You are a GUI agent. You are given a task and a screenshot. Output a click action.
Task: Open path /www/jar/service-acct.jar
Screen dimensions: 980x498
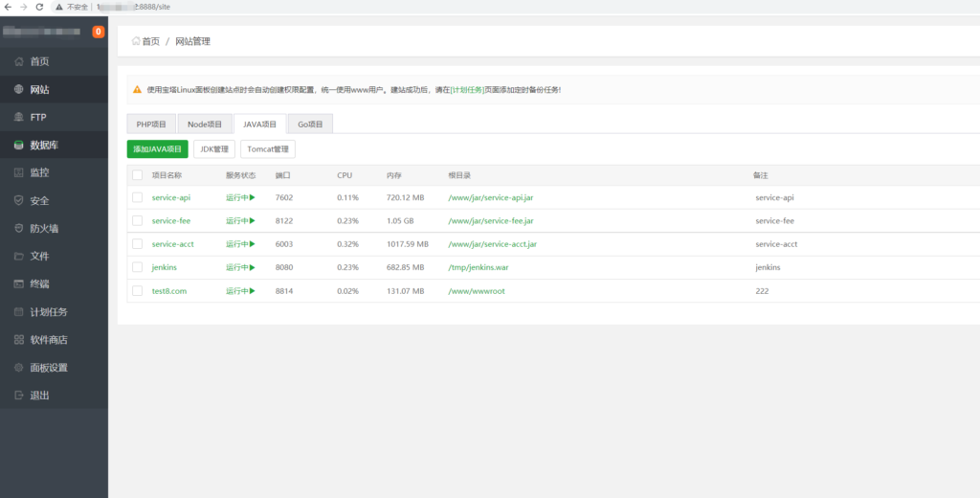[x=493, y=244]
